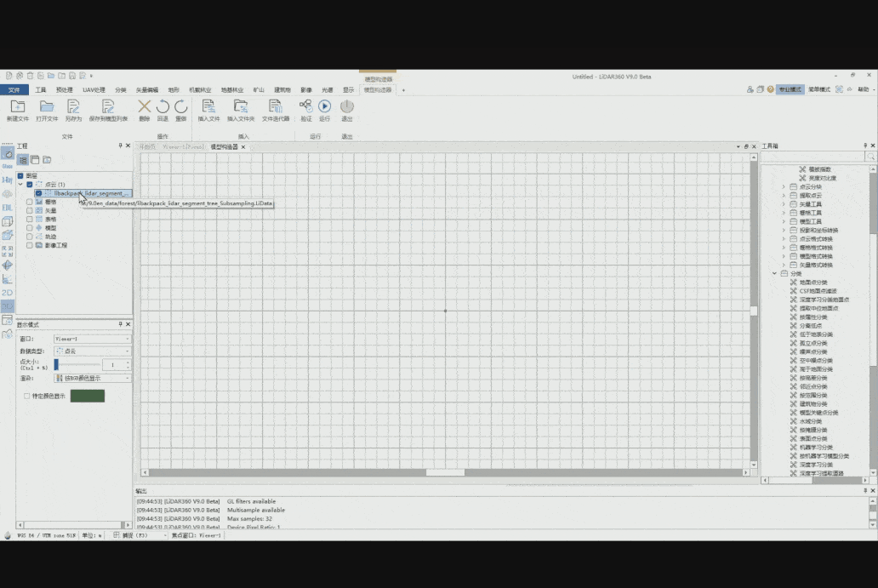This screenshot has height=588, width=878.
Task: Click the 新建文件 (New File) icon
Action: tap(18, 107)
